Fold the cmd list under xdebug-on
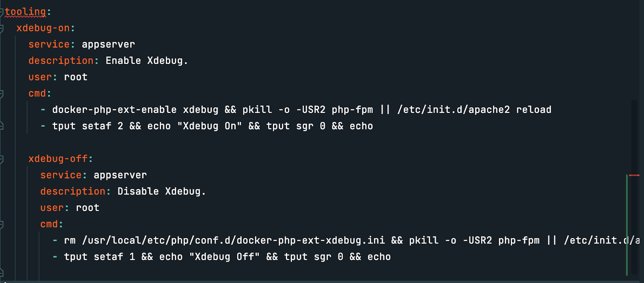Viewport: 644px width, 283px height. [x=2, y=94]
